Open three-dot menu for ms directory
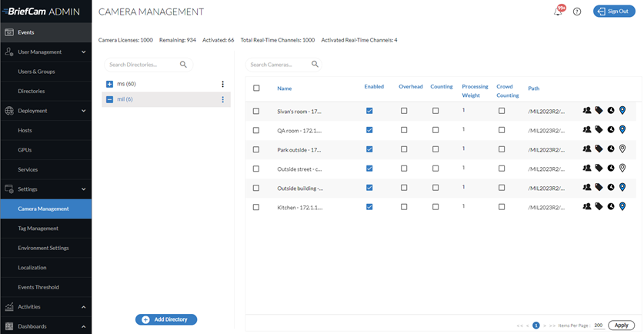This screenshot has width=644, height=334. pos(222,84)
